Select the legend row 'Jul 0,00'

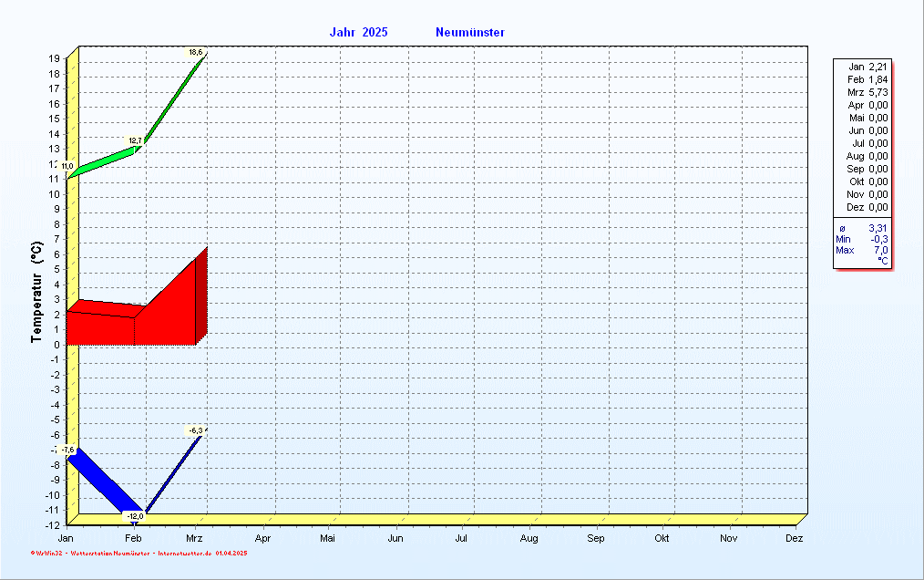[x=868, y=143]
